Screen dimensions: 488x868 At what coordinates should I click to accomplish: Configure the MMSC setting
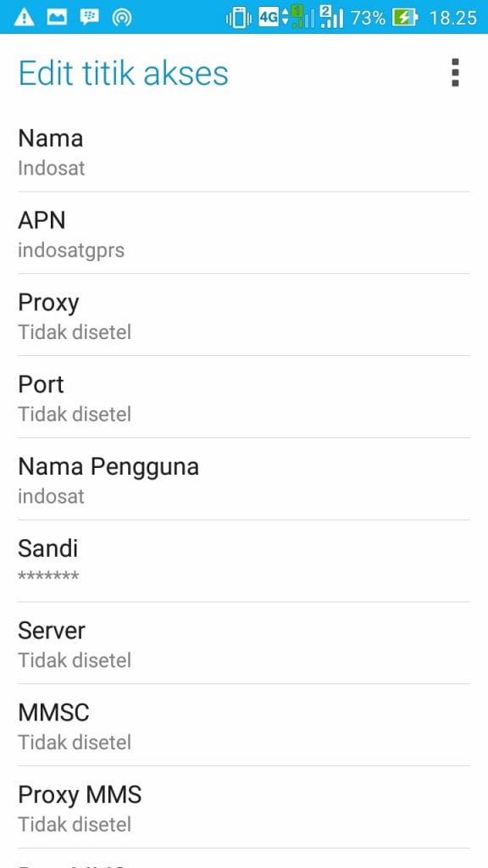point(244,726)
